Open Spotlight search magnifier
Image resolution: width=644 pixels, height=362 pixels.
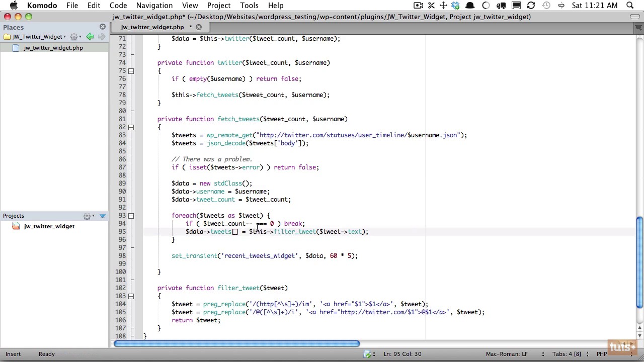click(629, 6)
